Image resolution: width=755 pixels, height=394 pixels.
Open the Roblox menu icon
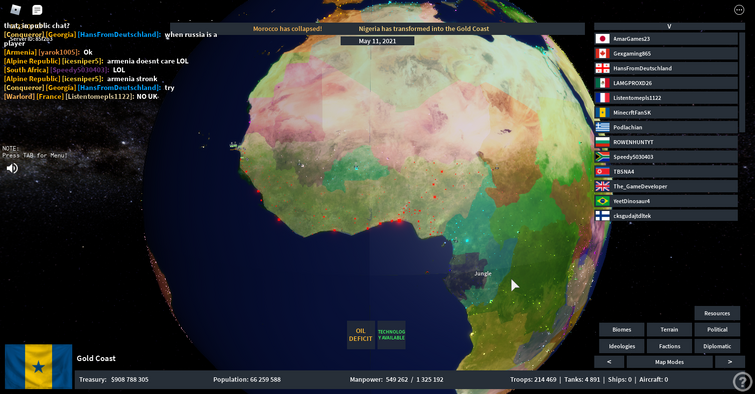point(16,9)
